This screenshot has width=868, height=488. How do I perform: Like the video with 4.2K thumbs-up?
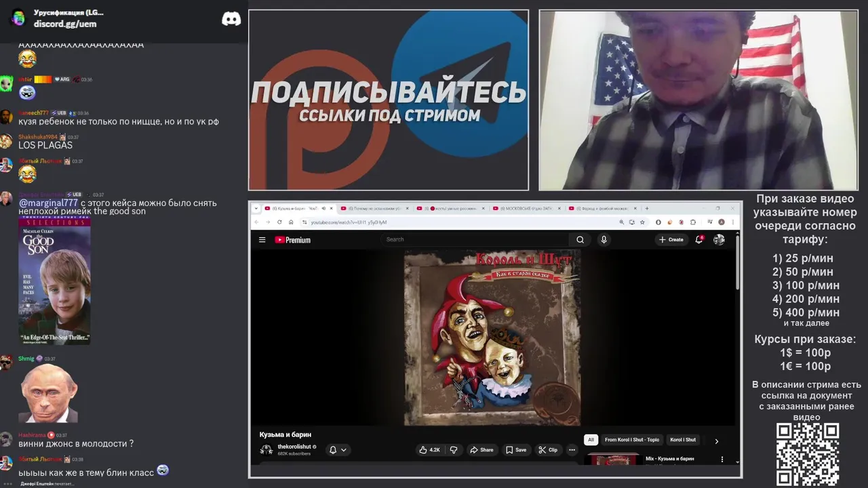coord(429,449)
